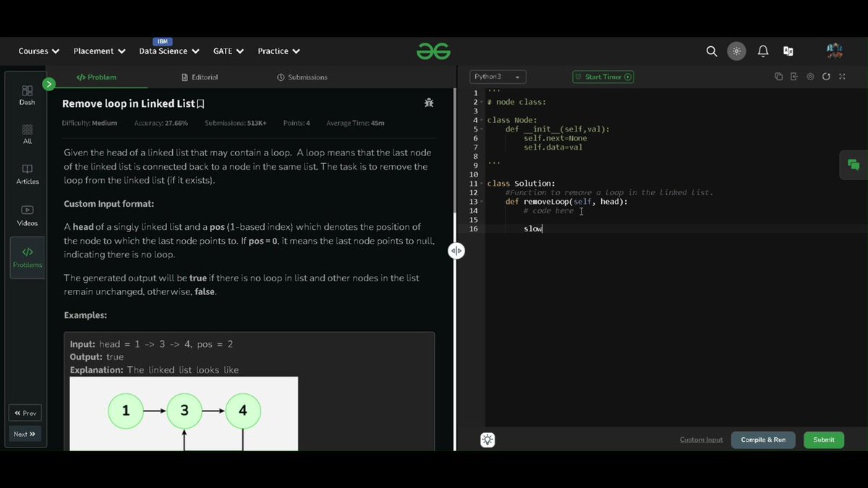Fold the removeLoop def line

pos(482,202)
